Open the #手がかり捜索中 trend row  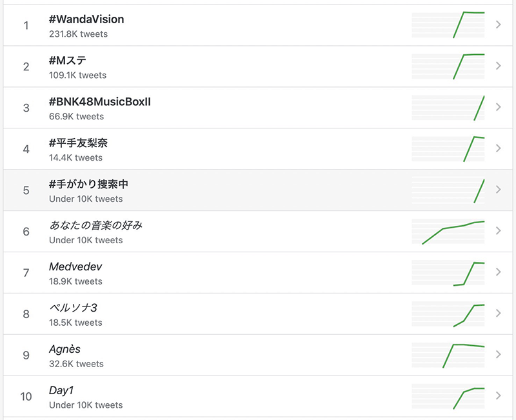(88, 185)
